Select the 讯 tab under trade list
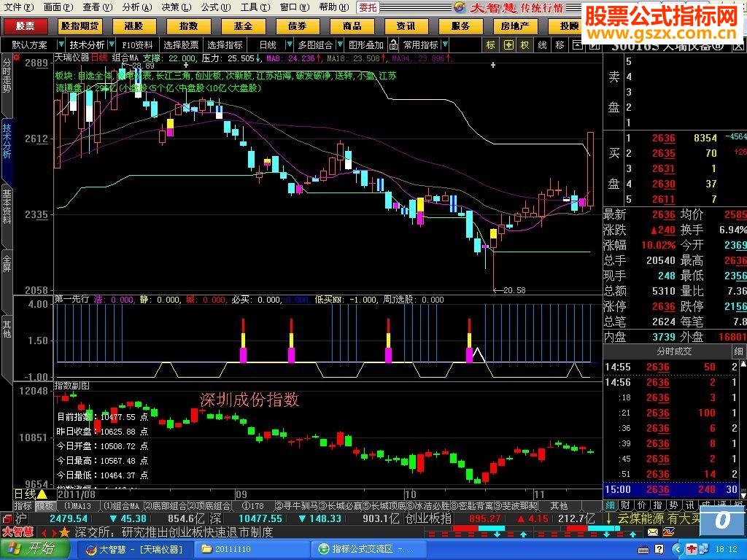The image size is (747, 560). pyautogui.click(x=689, y=505)
